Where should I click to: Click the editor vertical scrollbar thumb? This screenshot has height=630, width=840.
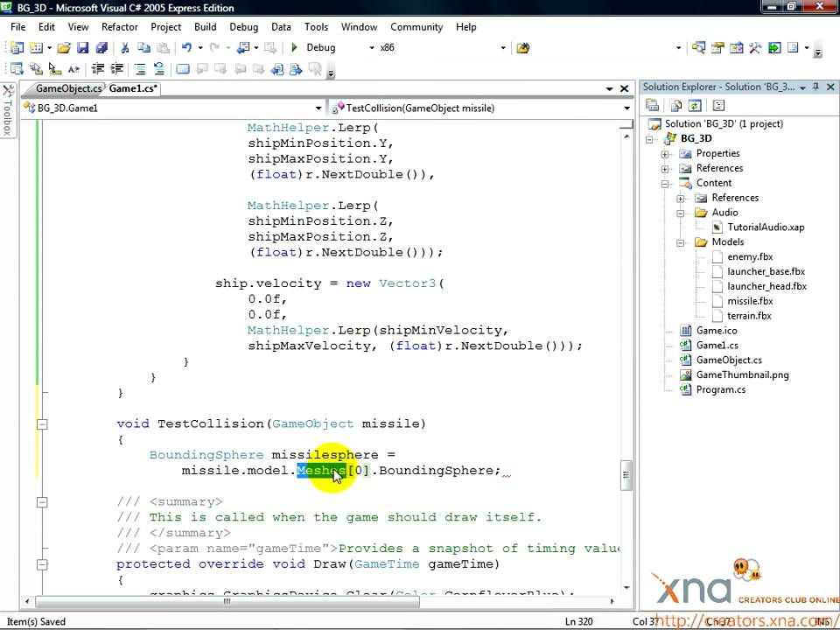coord(626,475)
